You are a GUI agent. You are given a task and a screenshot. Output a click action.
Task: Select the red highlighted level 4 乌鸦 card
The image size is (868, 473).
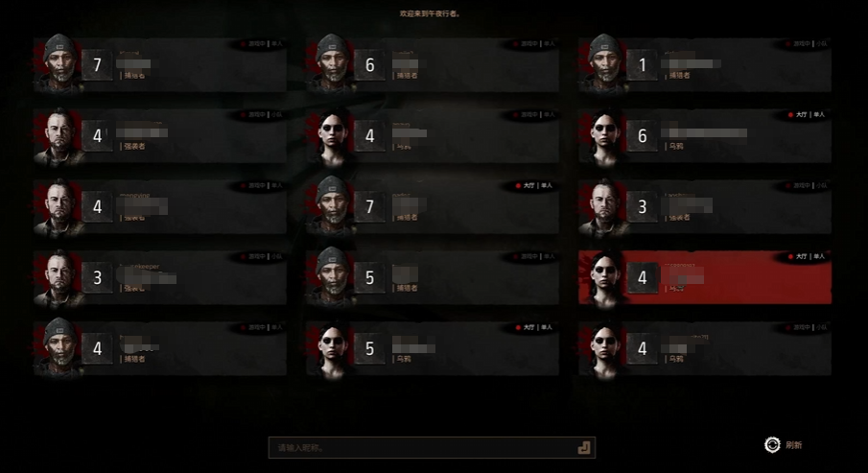(705, 277)
